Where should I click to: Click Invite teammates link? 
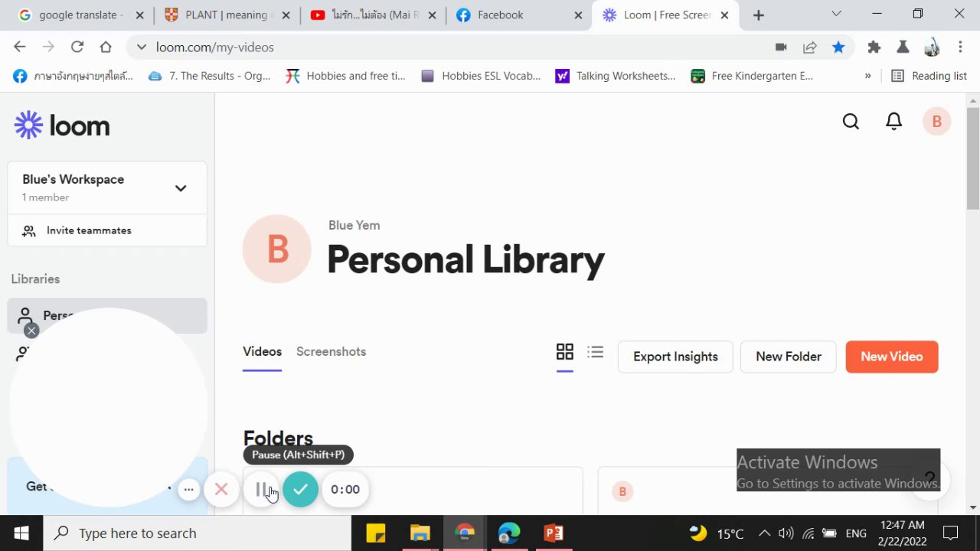(x=89, y=230)
